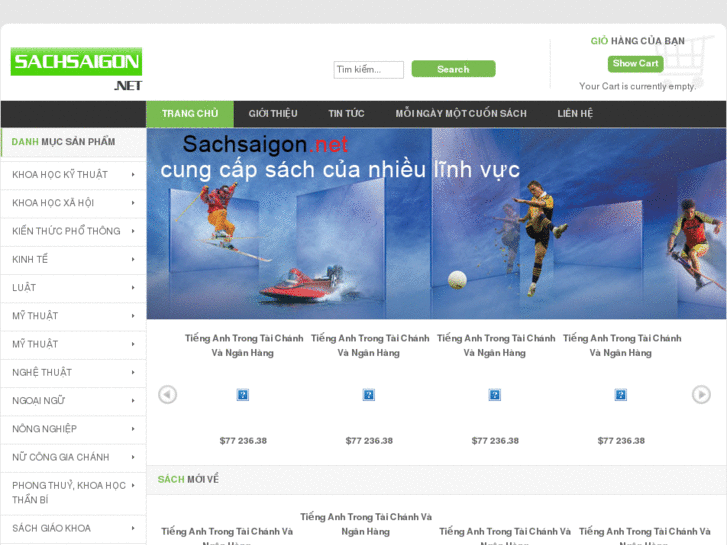Expand the NGHỆ THUẬT category arrow

(x=133, y=372)
